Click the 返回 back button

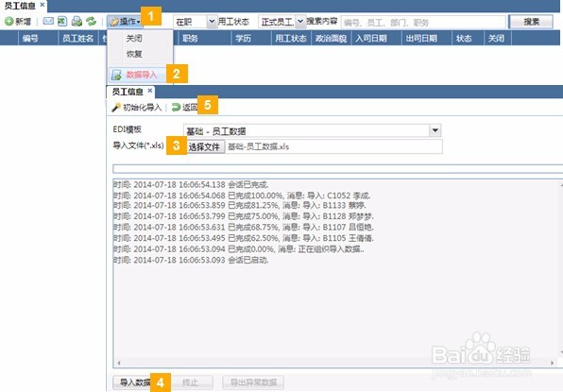click(184, 108)
